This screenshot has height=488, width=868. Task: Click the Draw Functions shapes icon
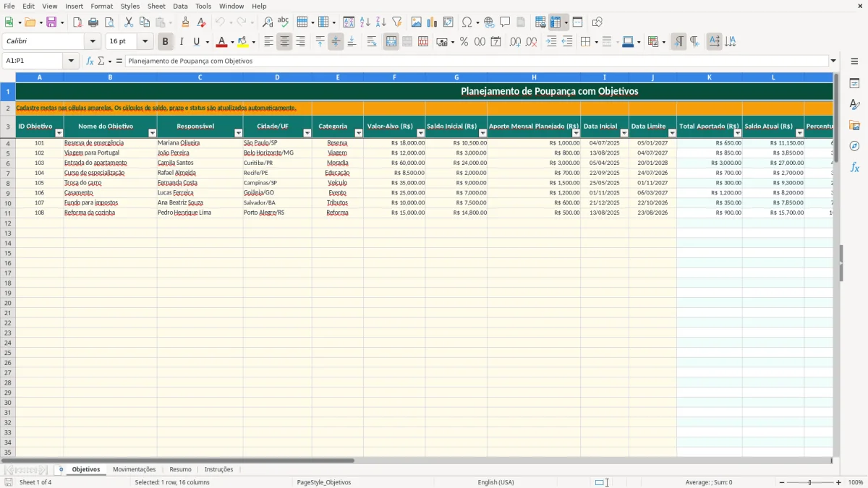point(597,22)
